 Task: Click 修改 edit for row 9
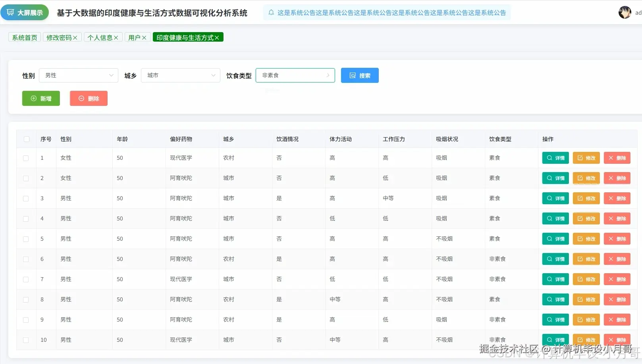586,320
